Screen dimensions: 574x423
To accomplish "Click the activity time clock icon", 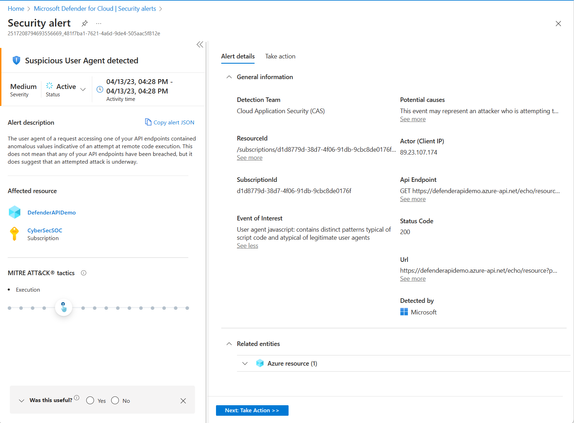I will click(100, 89).
